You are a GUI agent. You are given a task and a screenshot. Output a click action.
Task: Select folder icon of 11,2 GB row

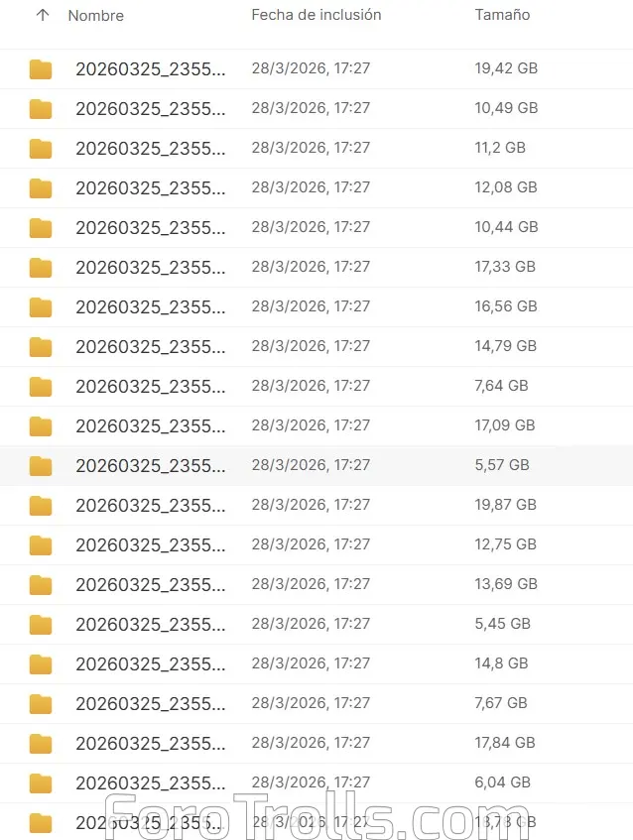[41, 149]
